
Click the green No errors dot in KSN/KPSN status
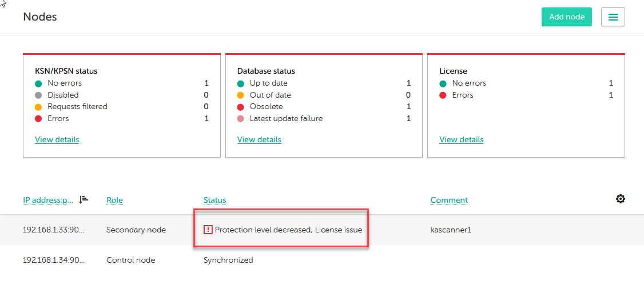click(39, 83)
